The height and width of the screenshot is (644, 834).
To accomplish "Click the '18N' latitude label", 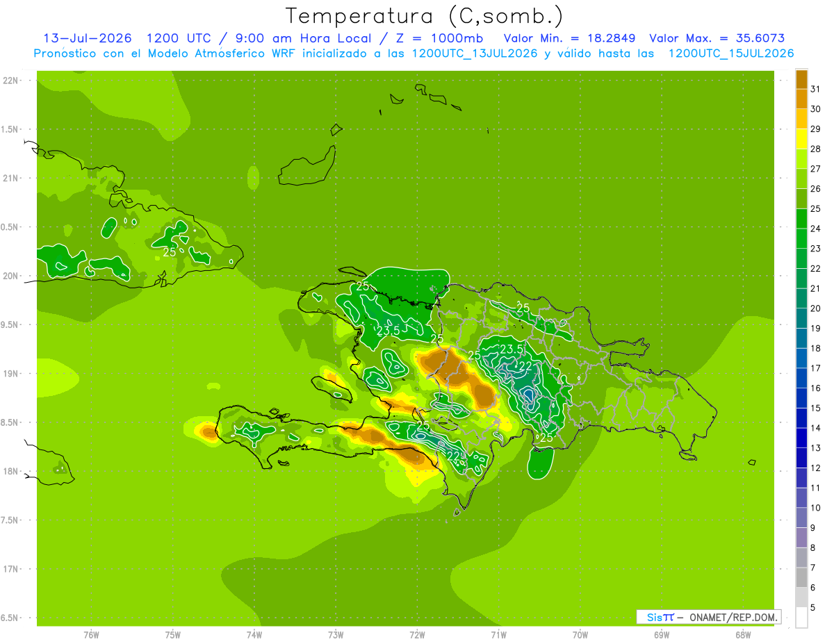I will (11, 471).
